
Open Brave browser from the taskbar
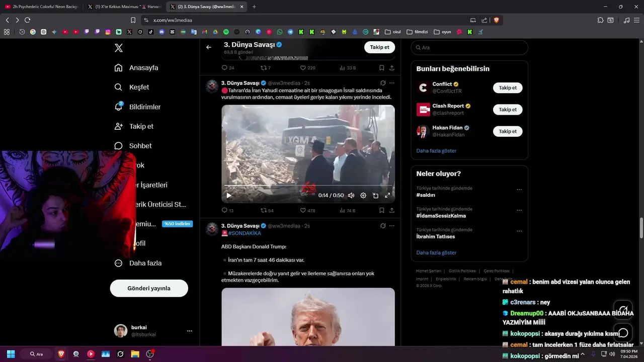click(61, 354)
